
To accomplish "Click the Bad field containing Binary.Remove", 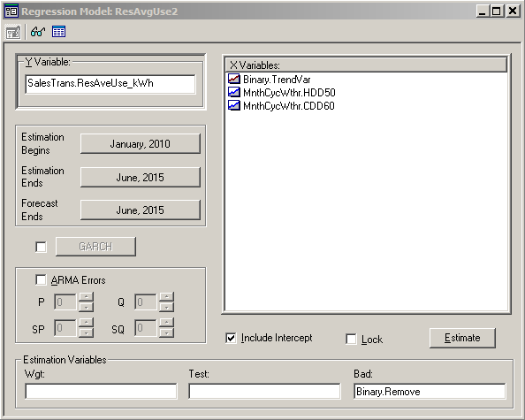I will pyautogui.click(x=430, y=391).
